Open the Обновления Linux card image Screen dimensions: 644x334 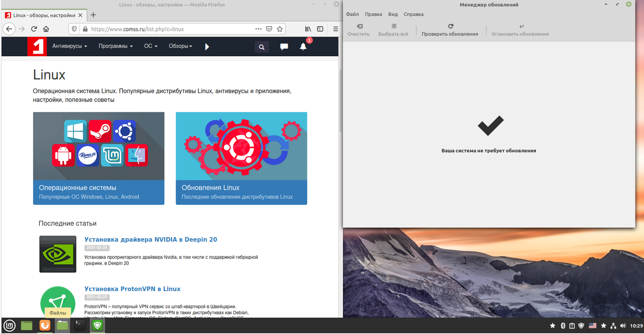coord(241,146)
